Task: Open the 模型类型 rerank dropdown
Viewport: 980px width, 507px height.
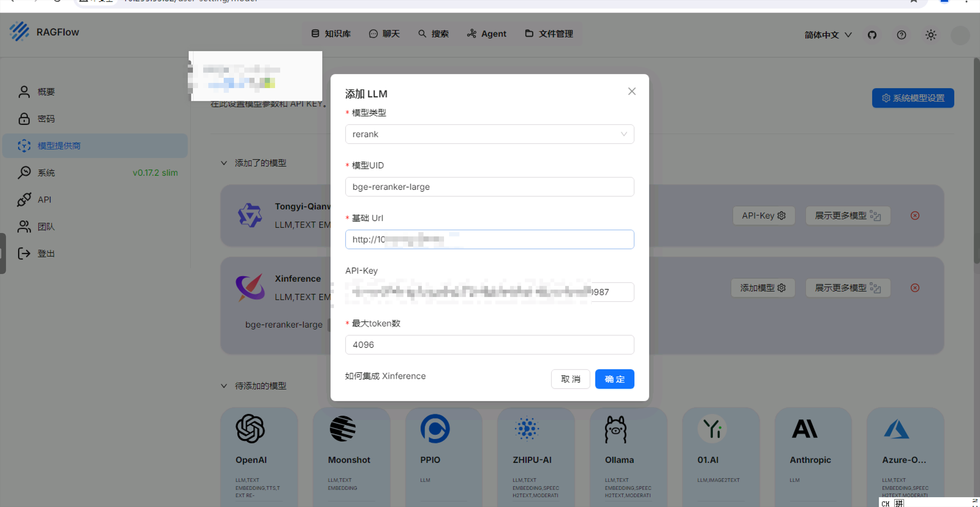Action: tap(489, 134)
